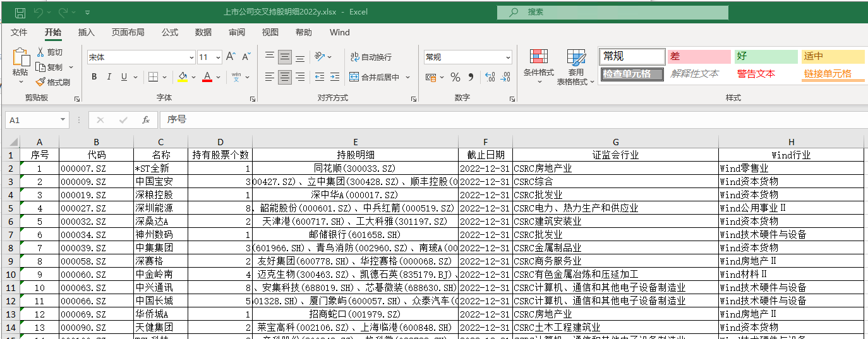868x339 pixels.
Task: Switch to the 插入 (Insert) tab
Action: pyautogui.click(x=87, y=32)
